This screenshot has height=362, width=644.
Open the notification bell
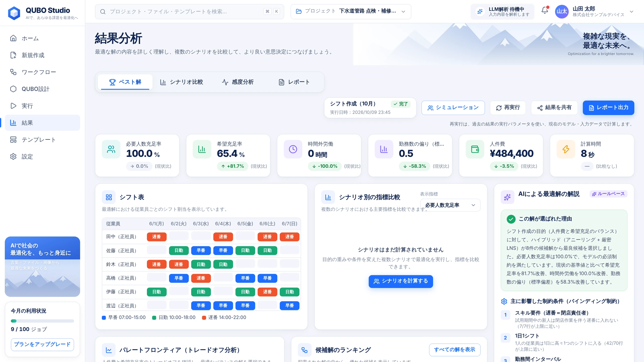[545, 11]
